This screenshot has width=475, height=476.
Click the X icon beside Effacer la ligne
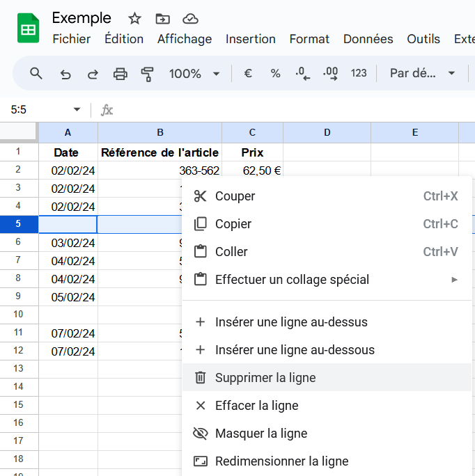pos(201,406)
